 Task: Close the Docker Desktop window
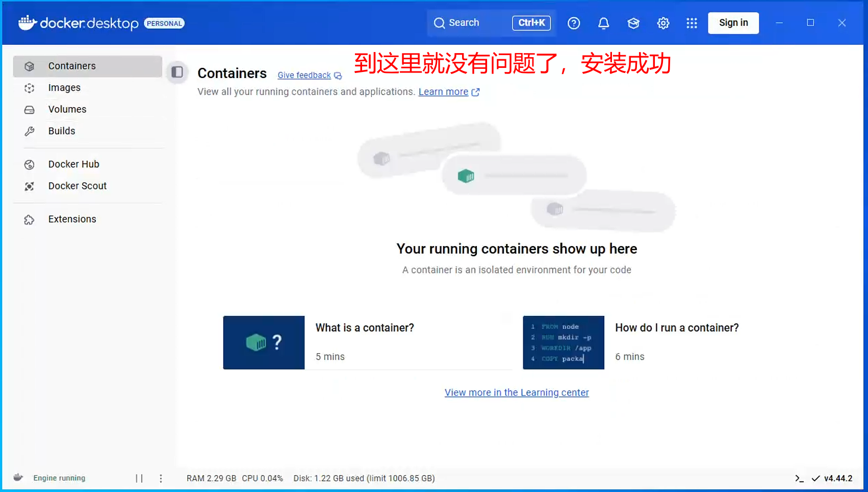(842, 23)
